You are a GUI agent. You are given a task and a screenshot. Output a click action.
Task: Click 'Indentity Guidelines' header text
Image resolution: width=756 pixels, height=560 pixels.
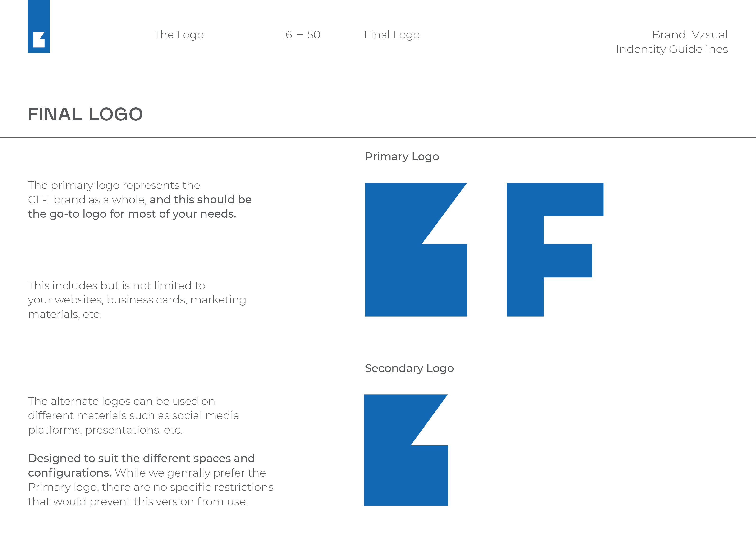[x=672, y=49]
